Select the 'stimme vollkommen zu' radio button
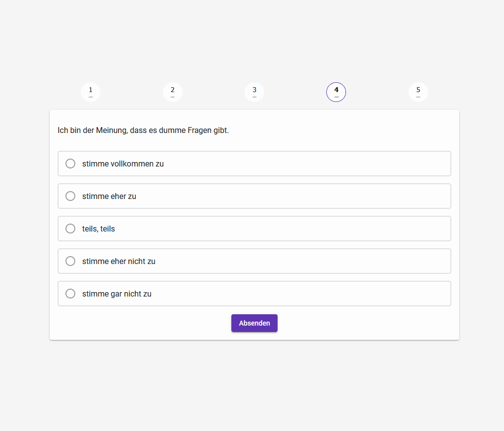504x431 pixels. [70, 164]
